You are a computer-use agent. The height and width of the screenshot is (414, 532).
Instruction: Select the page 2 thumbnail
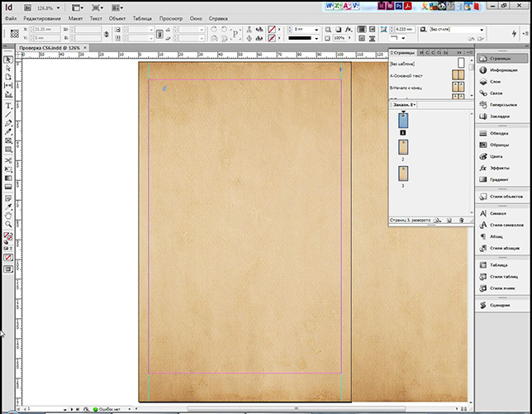click(x=404, y=147)
